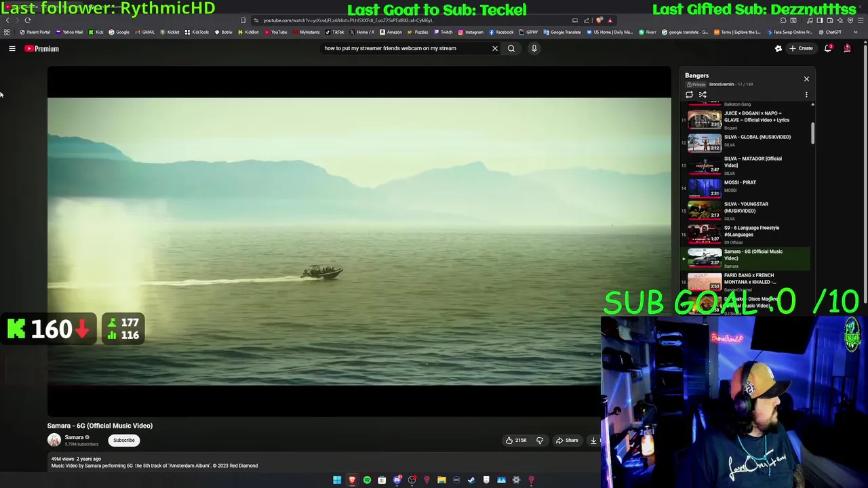Open Windows Start menu on taskbar
This screenshot has width=868, height=488.
point(337,480)
